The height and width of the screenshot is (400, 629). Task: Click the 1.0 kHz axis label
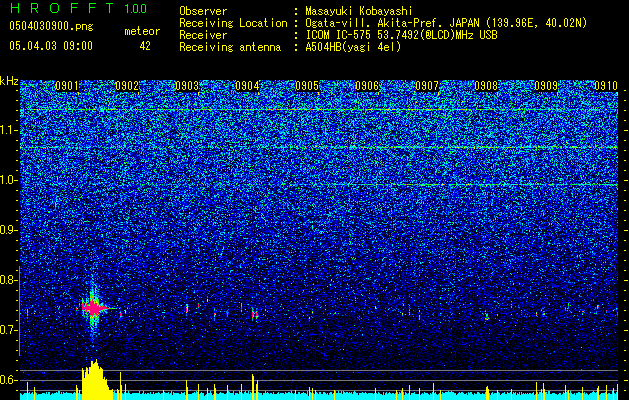tap(9, 180)
